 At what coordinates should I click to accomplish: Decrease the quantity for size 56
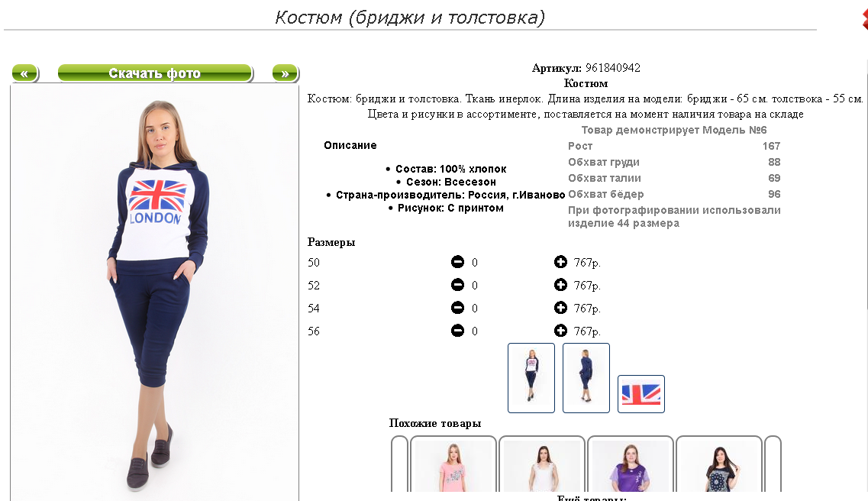(457, 331)
